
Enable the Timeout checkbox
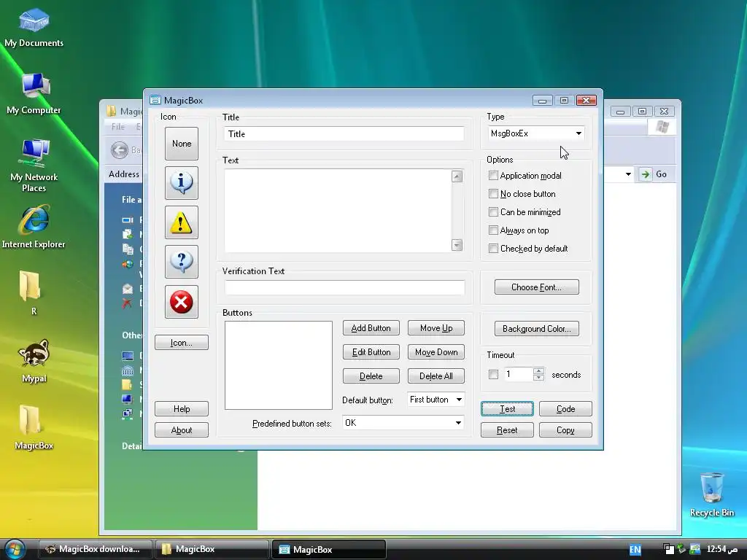coord(494,375)
